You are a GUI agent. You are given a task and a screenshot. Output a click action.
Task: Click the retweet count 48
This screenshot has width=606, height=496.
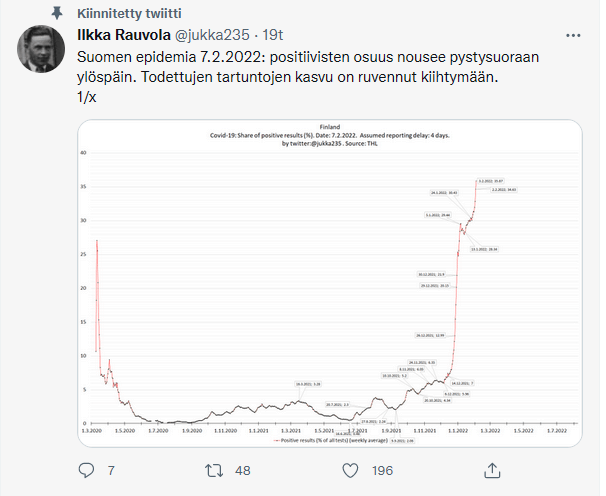(x=243, y=469)
